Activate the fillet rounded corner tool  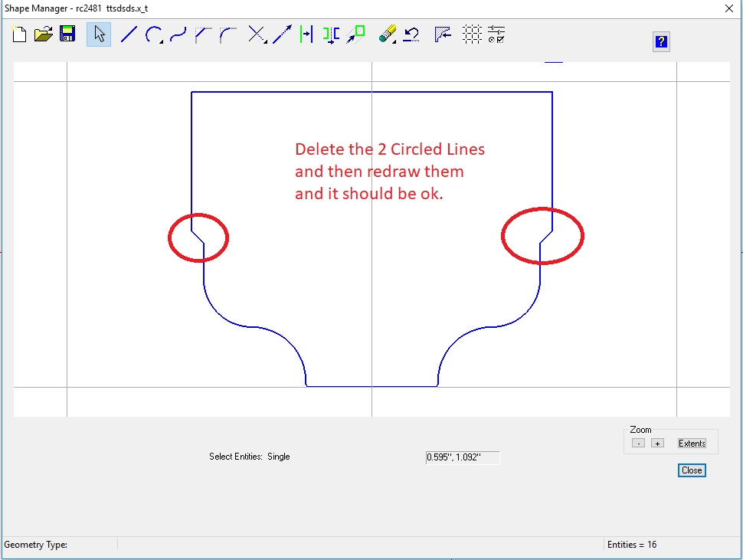[x=227, y=34]
